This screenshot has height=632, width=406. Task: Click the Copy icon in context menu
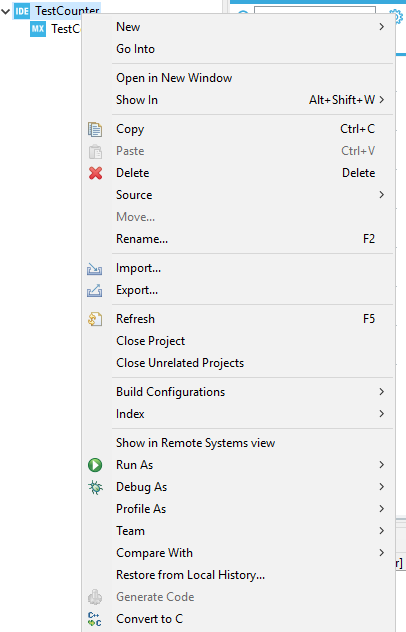(x=95, y=129)
